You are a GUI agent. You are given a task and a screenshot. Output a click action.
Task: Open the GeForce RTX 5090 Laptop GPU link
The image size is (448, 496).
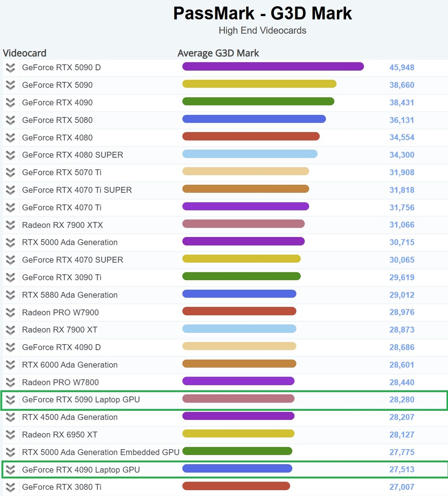coord(81,400)
